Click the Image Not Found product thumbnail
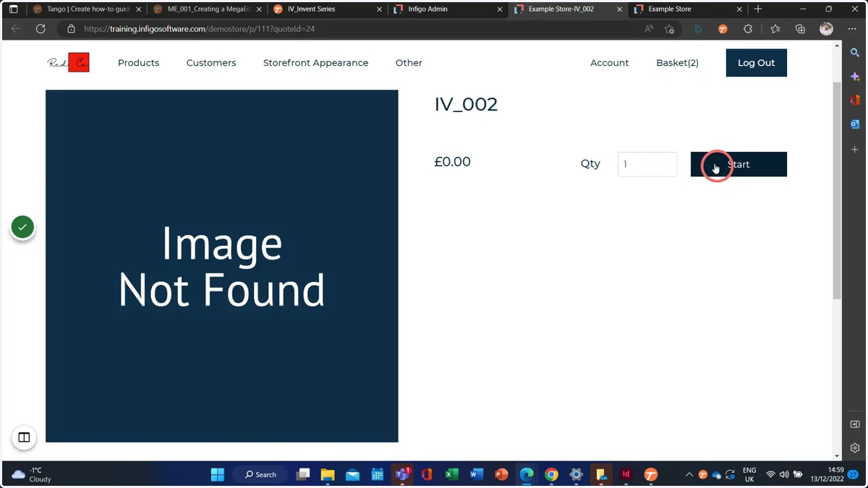Screen dimensions: 868x488 (x=221, y=266)
